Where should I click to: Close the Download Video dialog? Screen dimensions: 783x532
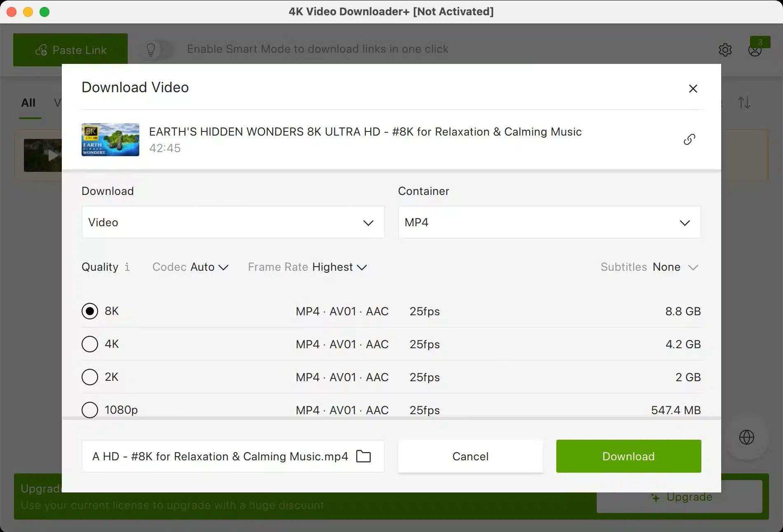coord(693,89)
